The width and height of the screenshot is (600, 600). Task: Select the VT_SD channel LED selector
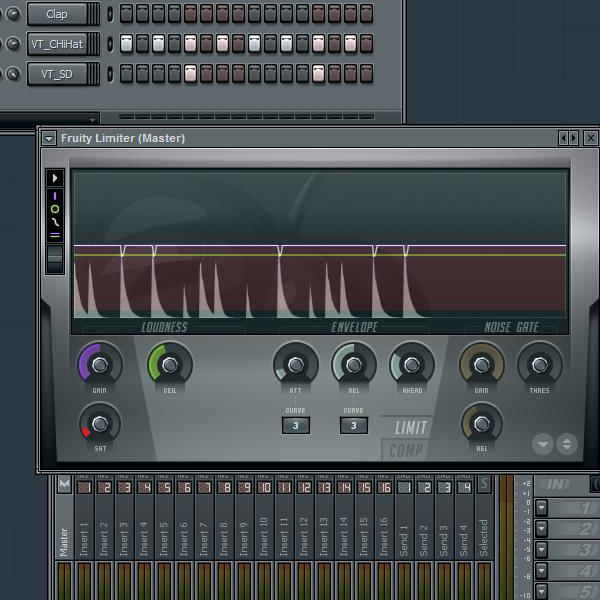click(x=110, y=74)
